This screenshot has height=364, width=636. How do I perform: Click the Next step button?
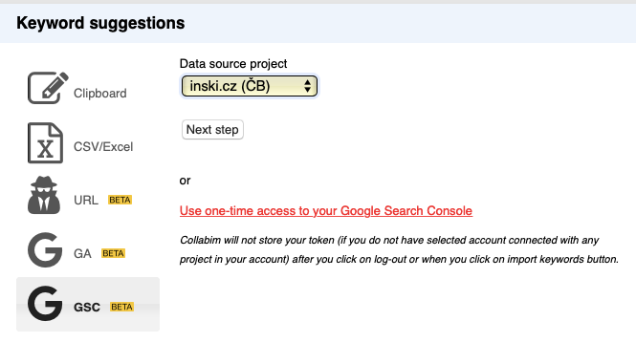point(212,130)
